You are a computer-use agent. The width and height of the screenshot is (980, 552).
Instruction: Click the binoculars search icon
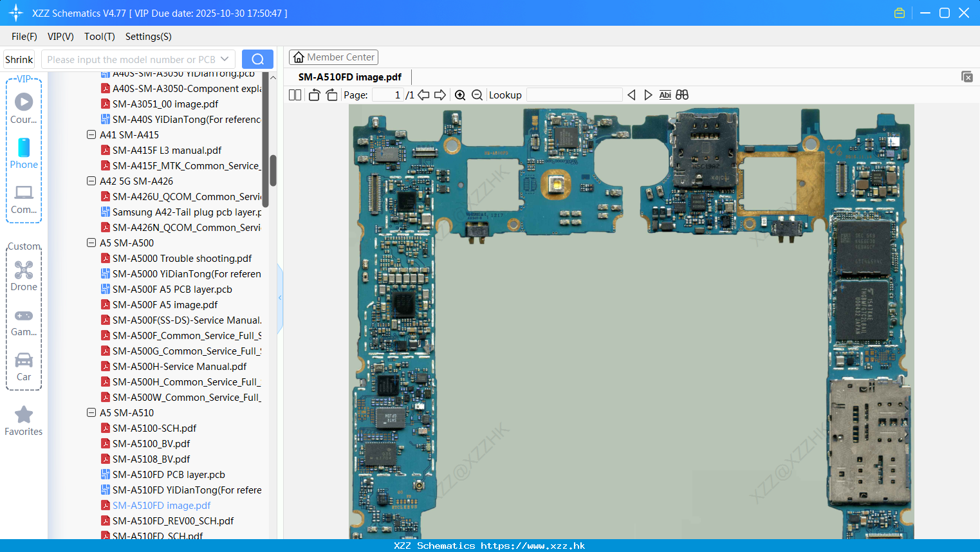pos(682,95)
